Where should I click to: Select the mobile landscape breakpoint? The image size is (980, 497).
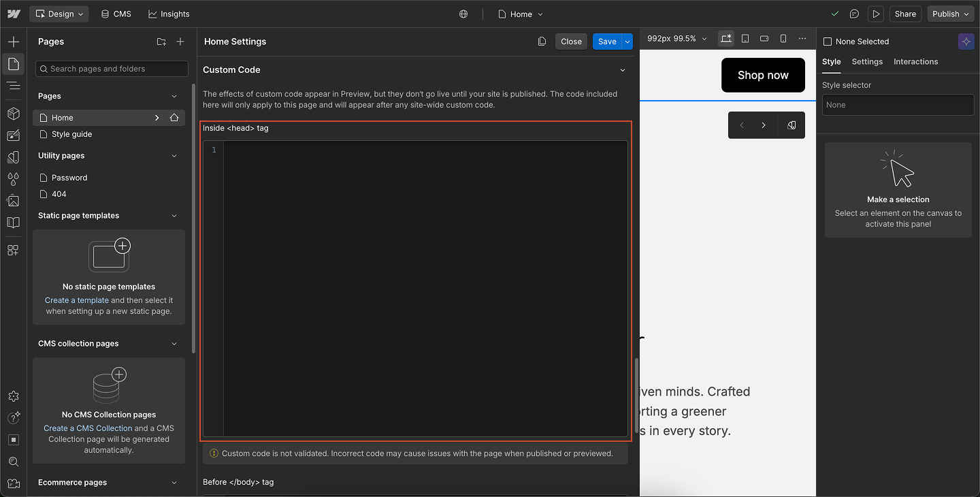[x=764, y=39]
